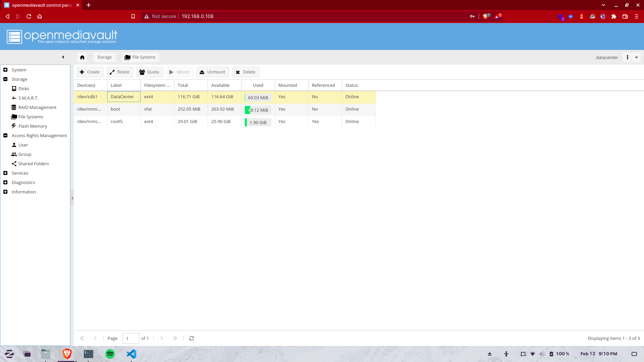Click the File Systems breadcrumb

(141, 57)
